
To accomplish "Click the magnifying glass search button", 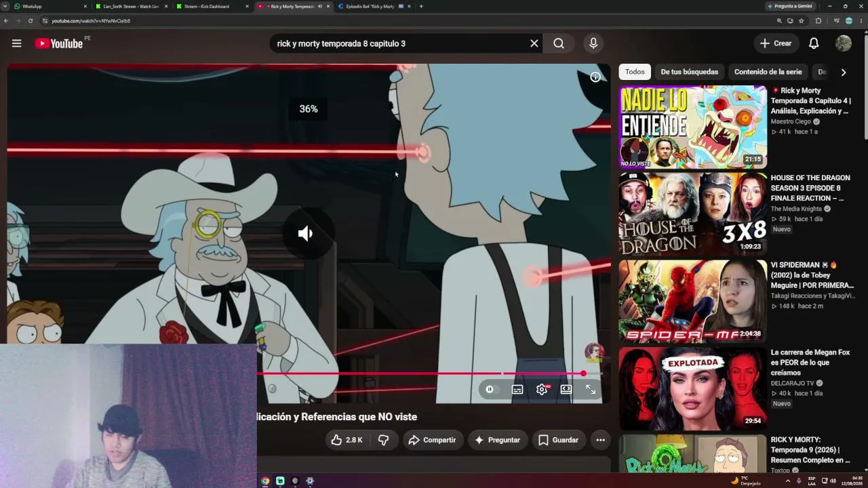I will click(x=559, y=43).
